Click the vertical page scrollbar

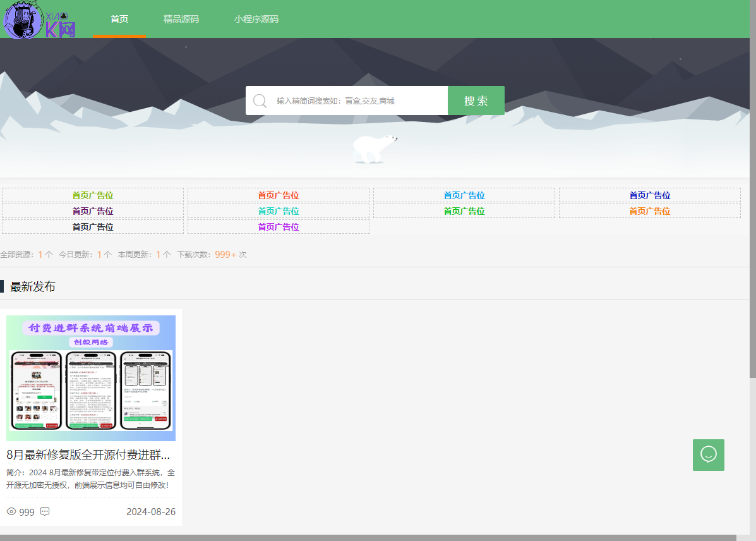pos(752,190)
